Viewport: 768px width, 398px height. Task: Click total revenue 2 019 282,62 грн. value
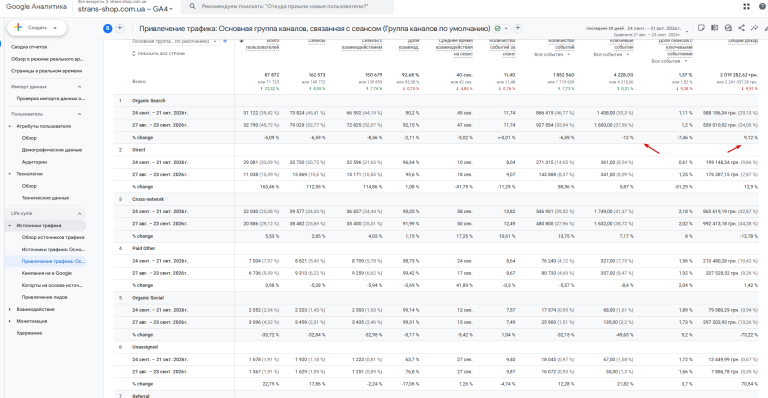[739, 75]
